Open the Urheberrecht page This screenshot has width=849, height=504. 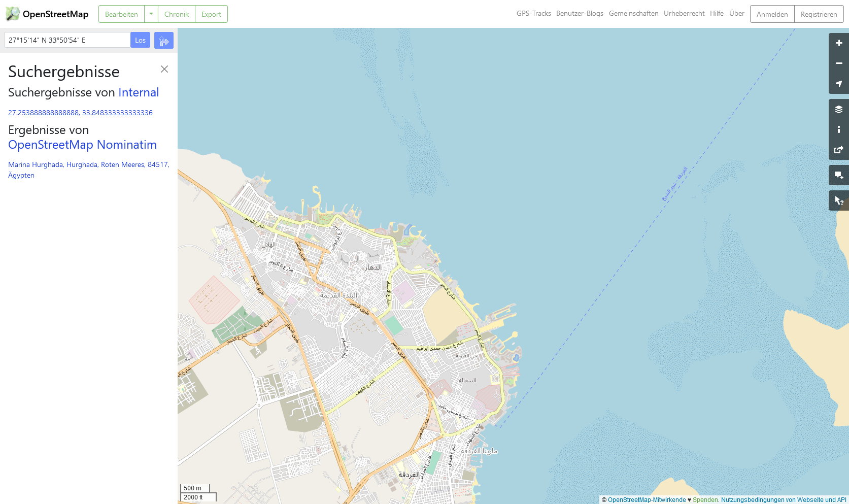tap(684, 14)
